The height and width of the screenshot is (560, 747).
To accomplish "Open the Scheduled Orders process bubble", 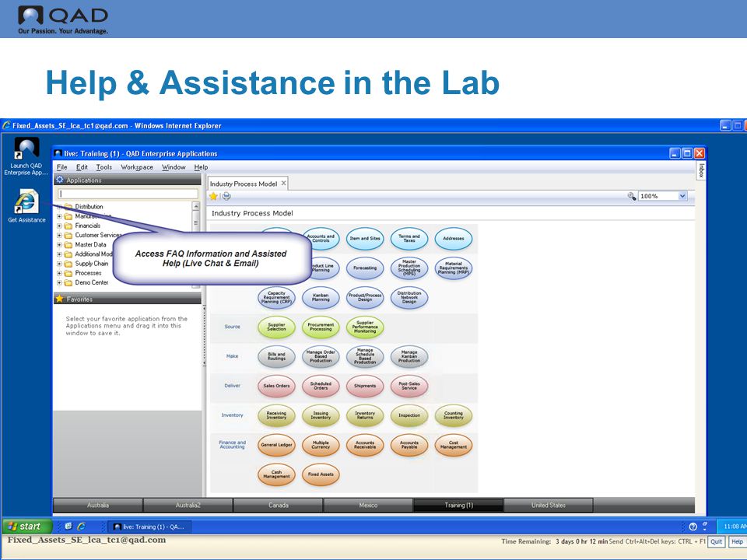I will (x=321, y=386).
